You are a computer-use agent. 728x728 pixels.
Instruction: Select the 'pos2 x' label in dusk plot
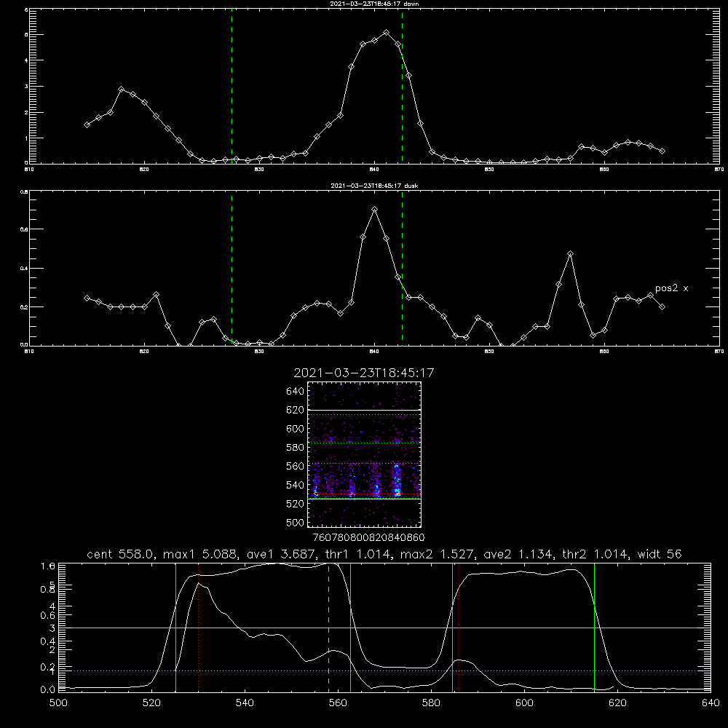[671, 288]
